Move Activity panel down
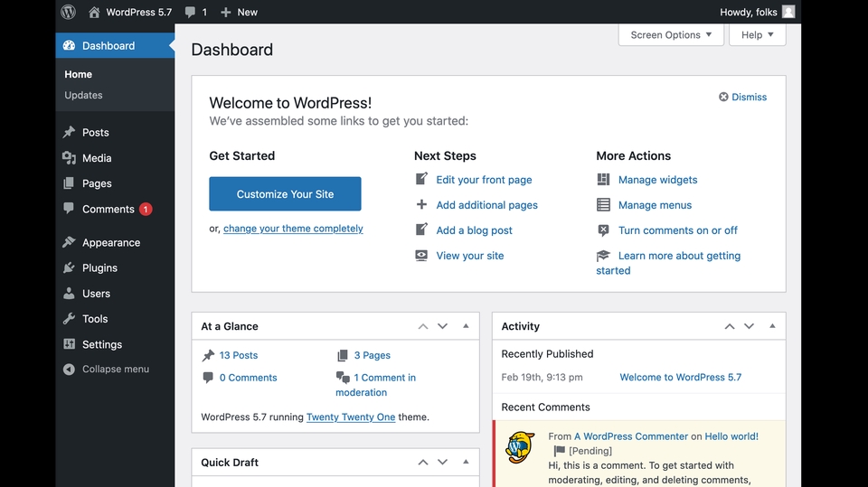The height and width of the screenshot is (487, 868). click(x=749, y=326)
